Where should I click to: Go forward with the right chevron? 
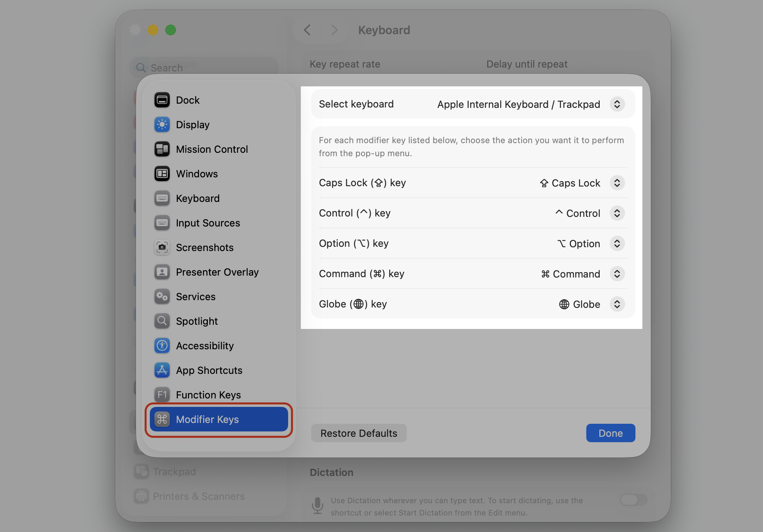[334, 30]
